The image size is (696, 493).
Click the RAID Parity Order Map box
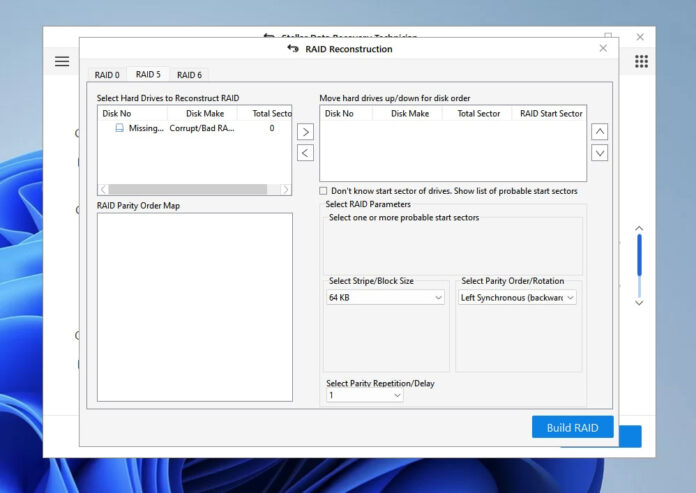tap(194, 306)
